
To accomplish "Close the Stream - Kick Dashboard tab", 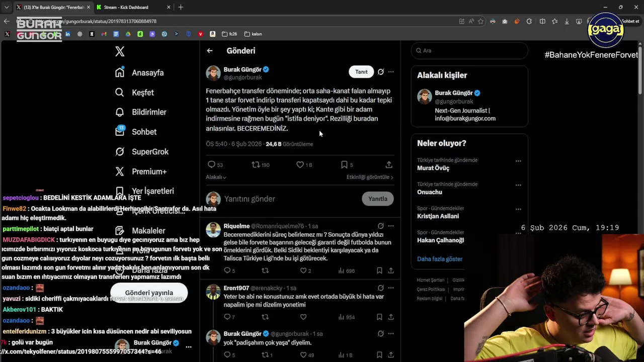I will point(168,7).
